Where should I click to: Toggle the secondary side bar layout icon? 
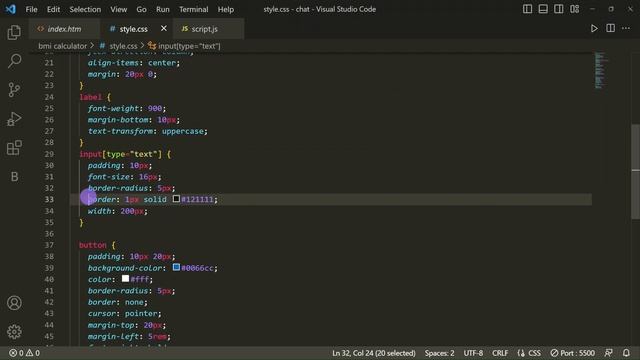(559, 9)
